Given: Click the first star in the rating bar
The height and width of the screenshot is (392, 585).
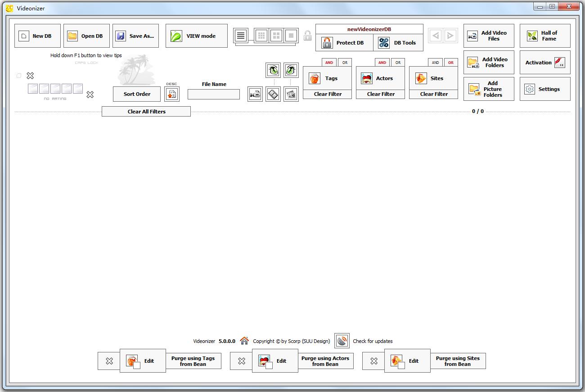Looking at the screenshot, I should 33,89.
